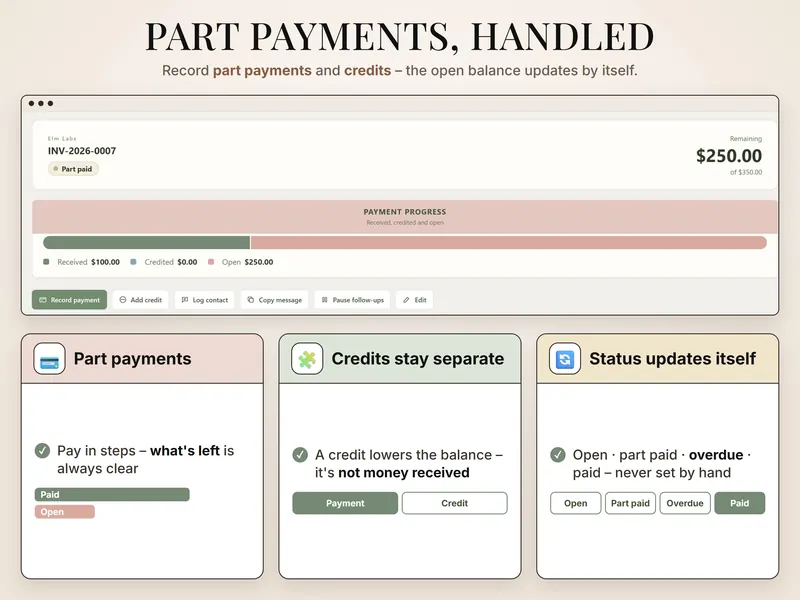Click the pink Open bar in Part payments card
This screenshot has width=800, height=600.
[65, 512]
